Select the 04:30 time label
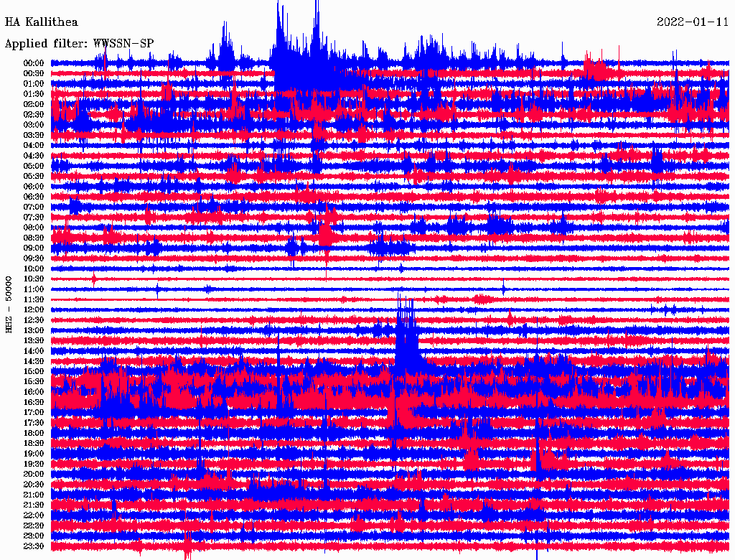 point(34,155)
